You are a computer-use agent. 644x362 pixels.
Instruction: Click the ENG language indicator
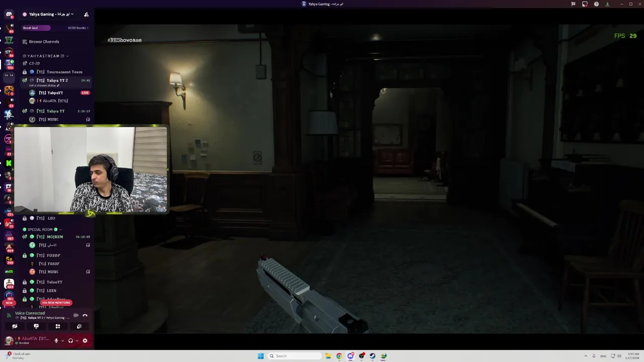click(x=603, y=356)
